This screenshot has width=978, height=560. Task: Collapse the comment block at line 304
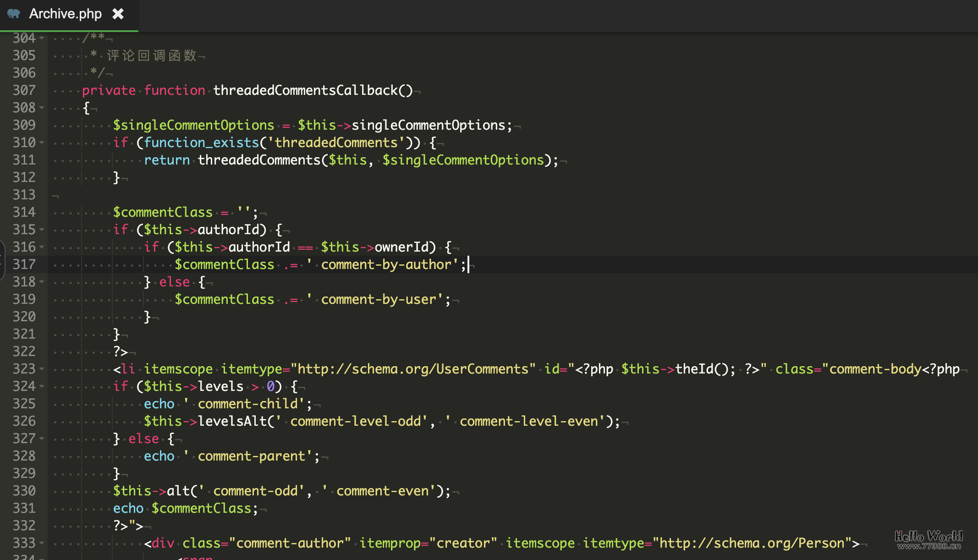[x=42, y=38]
